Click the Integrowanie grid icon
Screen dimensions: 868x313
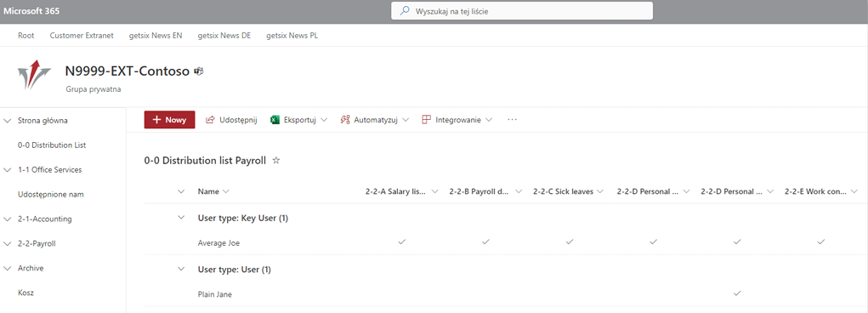426,120
